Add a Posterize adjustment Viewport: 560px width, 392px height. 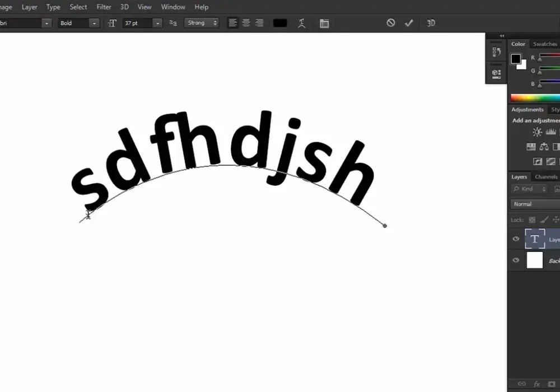tap(550, 162)
